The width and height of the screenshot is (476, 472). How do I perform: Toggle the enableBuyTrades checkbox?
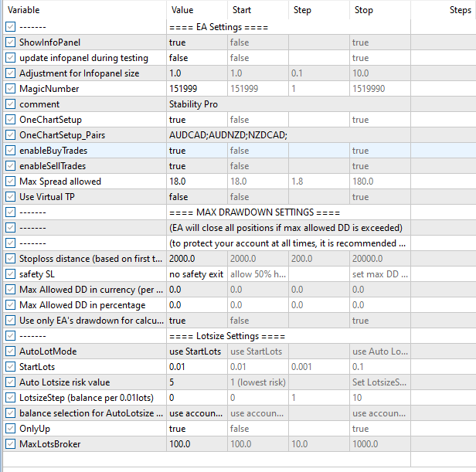click(10, 150)
